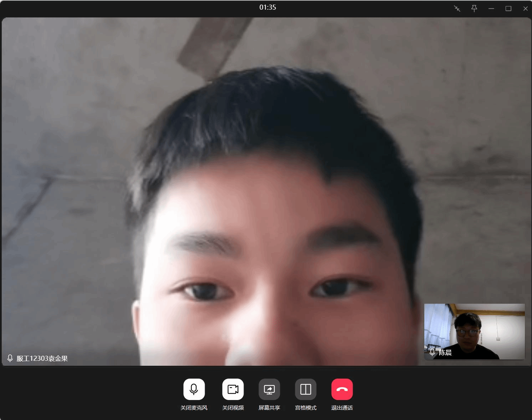Viewport: 532px width, 420px height.
Task: Turn off camera using 关闭视频 icon
Action: 233,389
